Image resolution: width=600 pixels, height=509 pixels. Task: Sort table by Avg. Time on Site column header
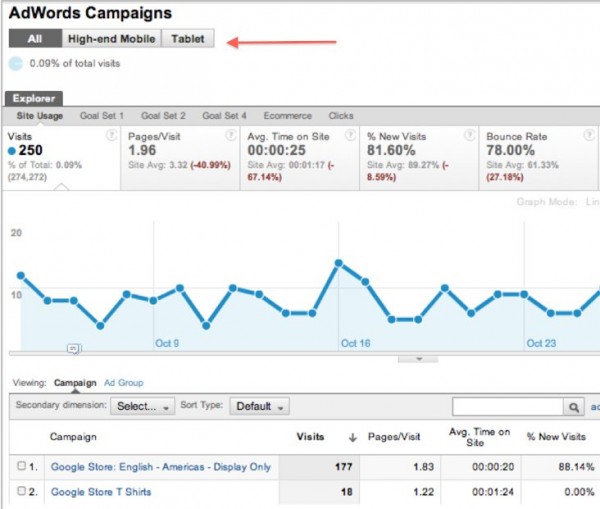[x=479, y=437]
